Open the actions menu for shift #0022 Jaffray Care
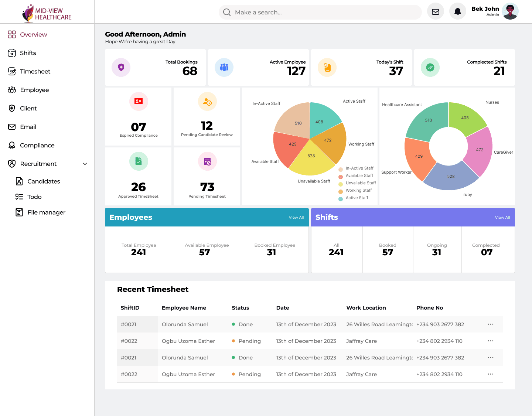Image resolution: width=532 pixels, height=416 pixels. 491,341
